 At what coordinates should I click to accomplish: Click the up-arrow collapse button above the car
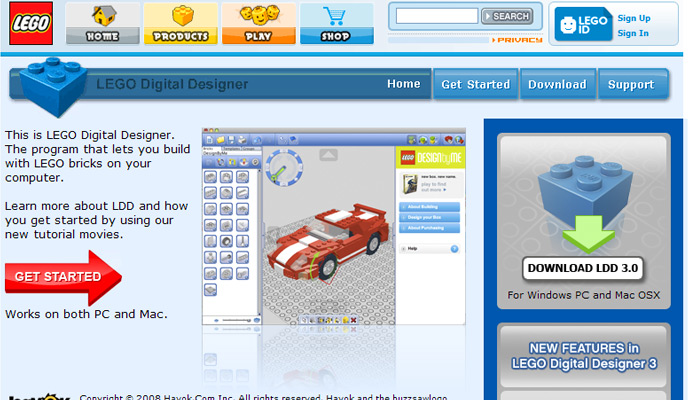point(329,154)
